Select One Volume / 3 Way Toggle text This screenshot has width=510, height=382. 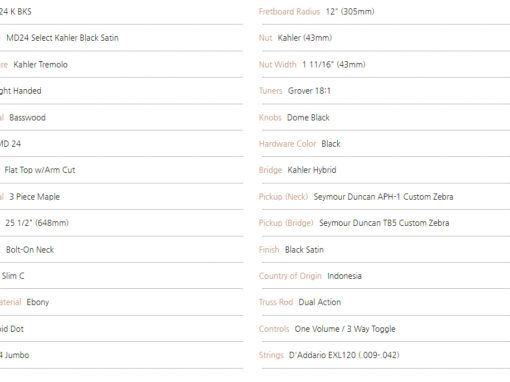point(345,329)
